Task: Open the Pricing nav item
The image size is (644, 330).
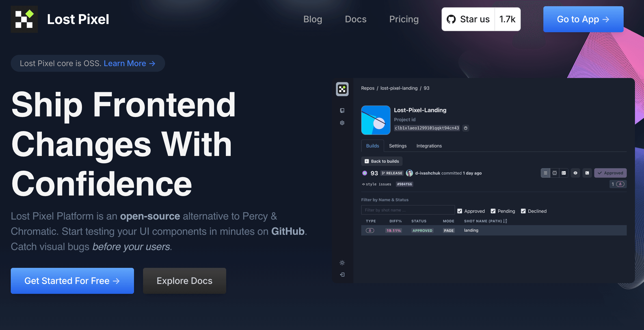Action: tap(404, 19)
